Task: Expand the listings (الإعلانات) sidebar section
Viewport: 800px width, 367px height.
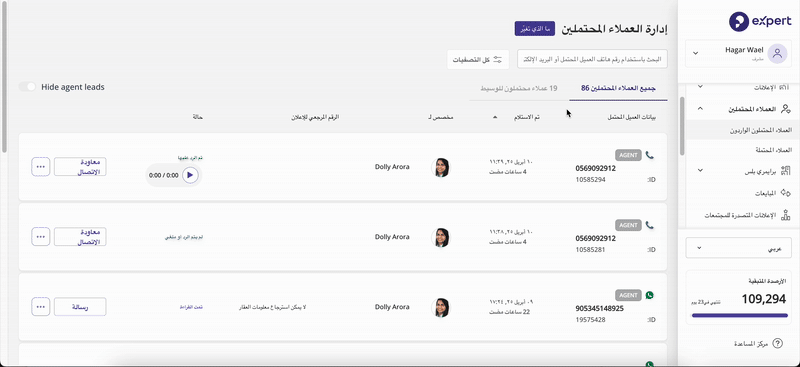Action: point(700,87)
